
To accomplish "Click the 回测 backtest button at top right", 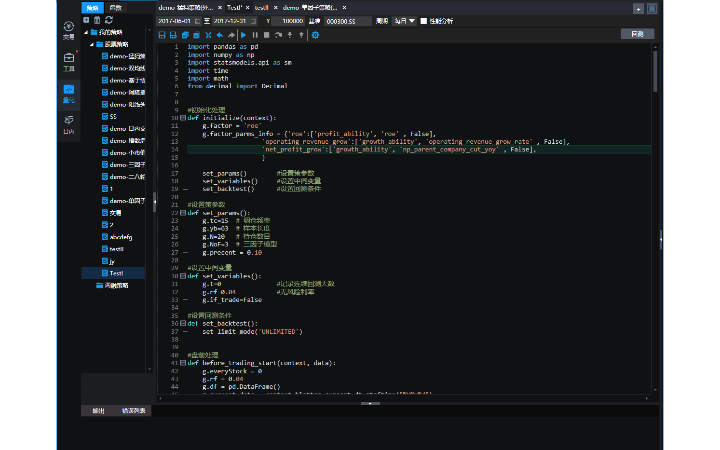I will (637, 34).
